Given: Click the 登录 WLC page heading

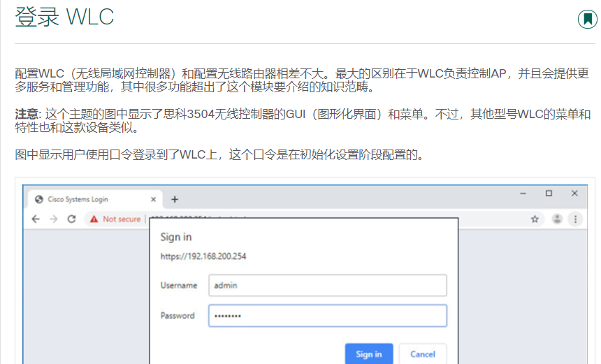Looking at the screenshot, I should [x=64, y=17].
